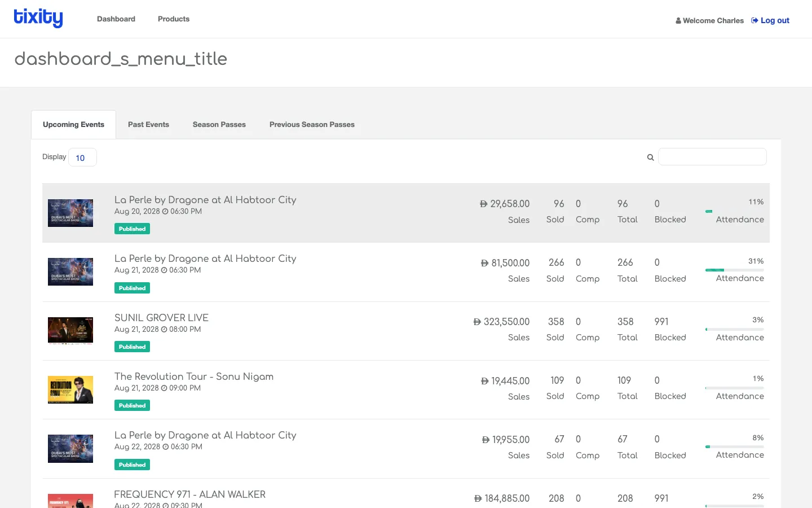
Task: Open the Revolution Tour Sonu Nigam thumbnail
Action: click(x=70, y=389)
